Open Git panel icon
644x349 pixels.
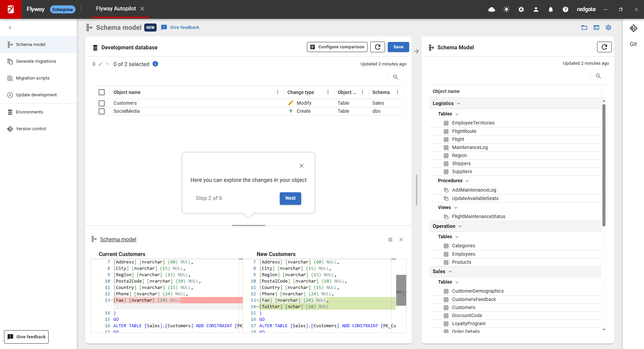[x=633, y=28]
